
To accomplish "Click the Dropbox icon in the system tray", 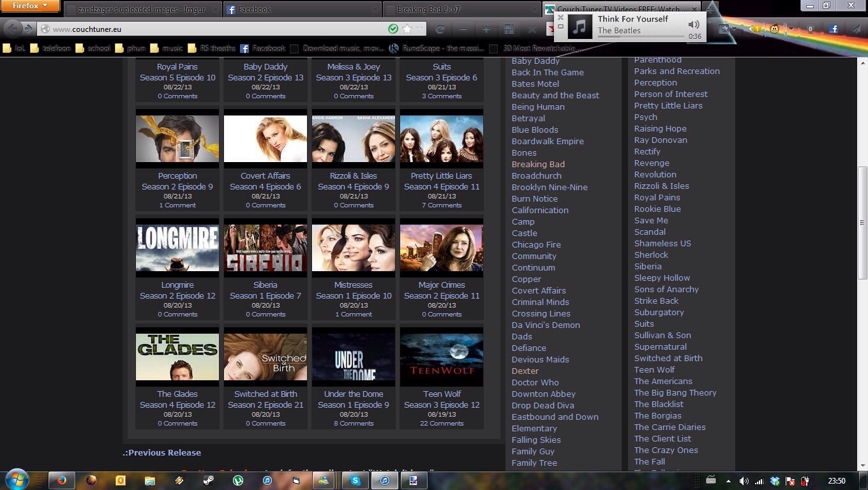I will [775, 481].
